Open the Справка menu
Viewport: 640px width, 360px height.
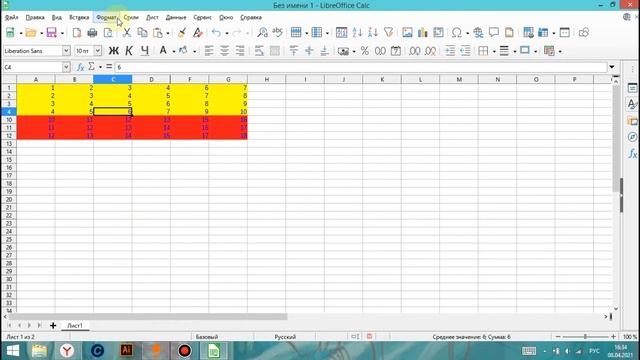[251, 18]
